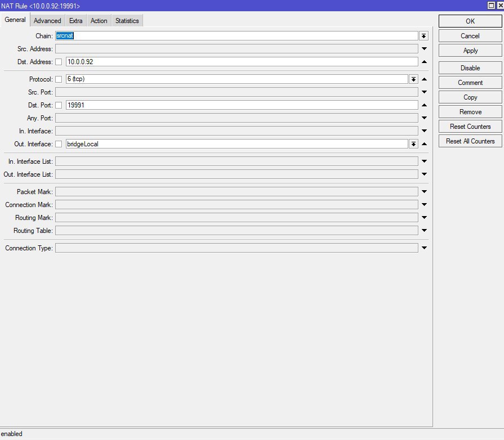This screenshot has width=504, height=440.
Task: Expand the Packet Mark field
Action: [424, 191]
